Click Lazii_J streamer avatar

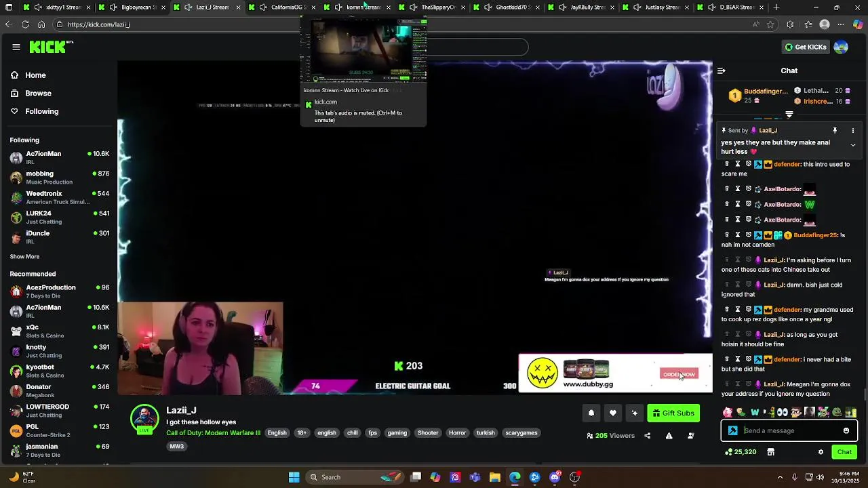pyautogui.click(x=144, y=419)
